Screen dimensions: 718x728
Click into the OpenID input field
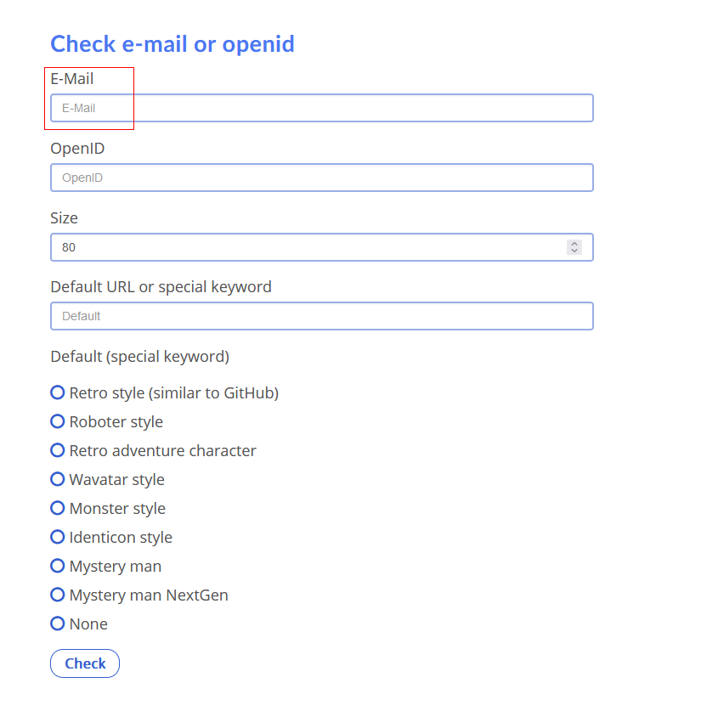(x=321, y=178)
